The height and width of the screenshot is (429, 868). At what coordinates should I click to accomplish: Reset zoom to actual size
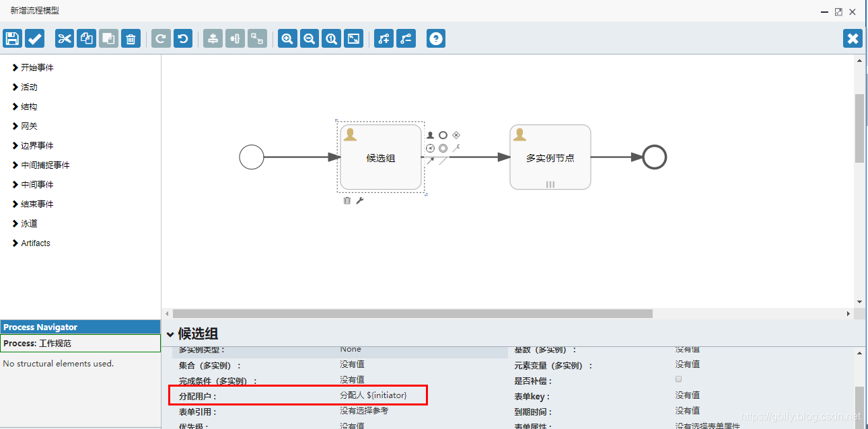(x=331, y=38)
